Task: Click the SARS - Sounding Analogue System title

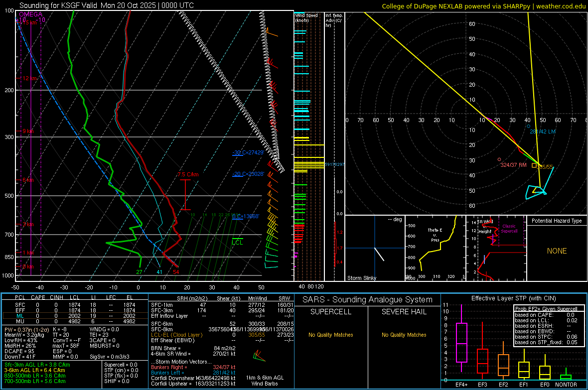Action: coord(367,300)
